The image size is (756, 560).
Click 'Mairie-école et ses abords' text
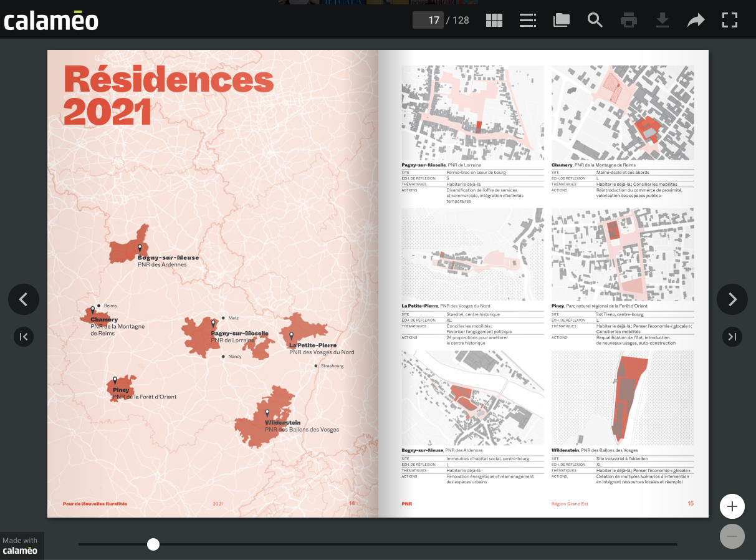pos(623,172)
